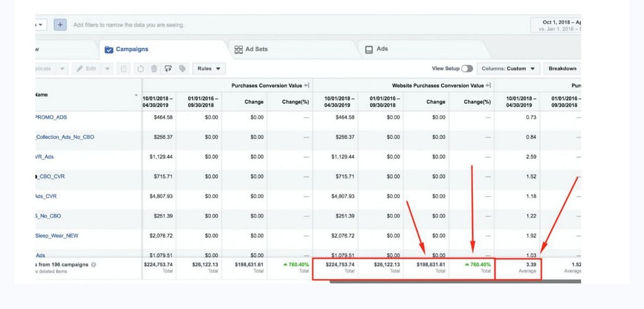The image size is (644, 309).
Task: Open the Columns: Custom dropdown
Action: coord(508,69)
